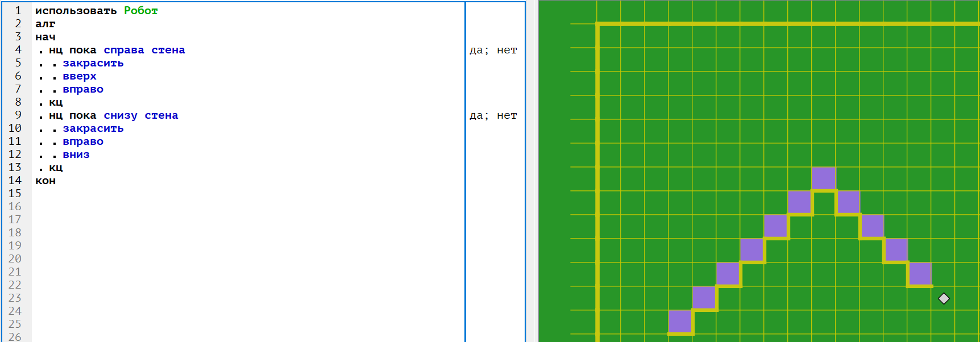Click the да; нет margin output on line 9
Image resolution: width=980 pixels, height=342 pixels.
493,115
